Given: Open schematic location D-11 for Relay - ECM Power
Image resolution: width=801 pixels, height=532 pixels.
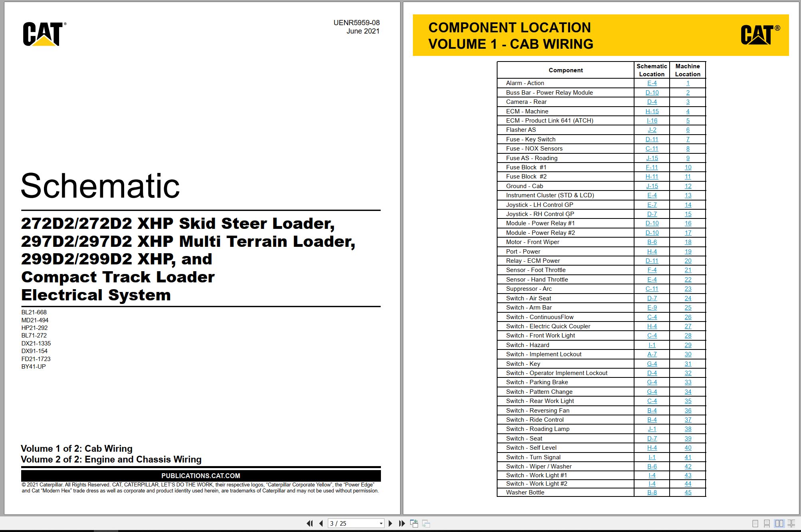Looking at the screenshot, I should (652, 261).
